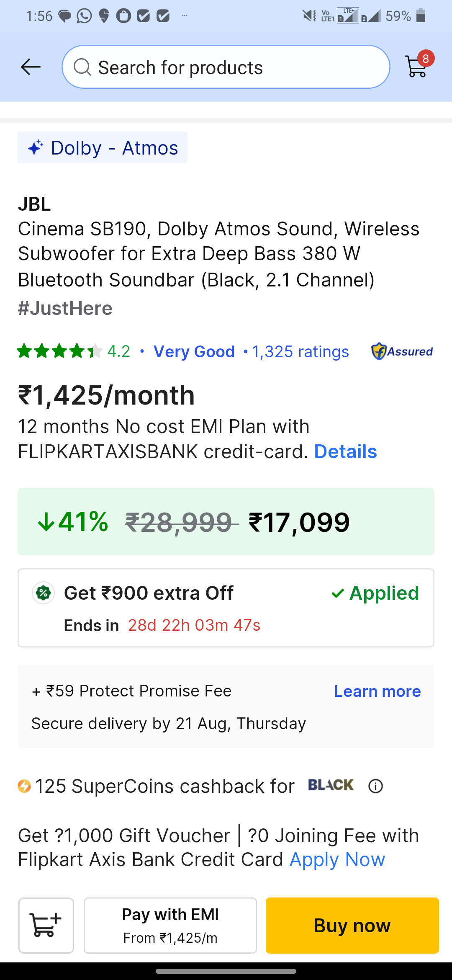Tap the Flipkart Assured badge
452x980 pixels.
pyautogui.click(x=402, y=351)
